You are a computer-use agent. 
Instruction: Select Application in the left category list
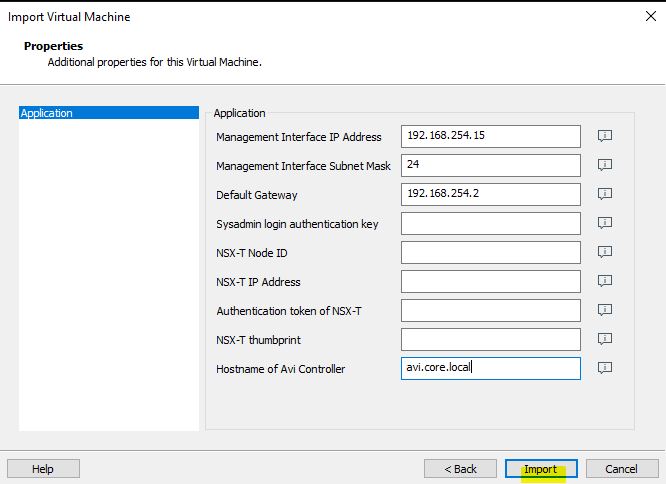pyautogui.click(x=109, y=113)
